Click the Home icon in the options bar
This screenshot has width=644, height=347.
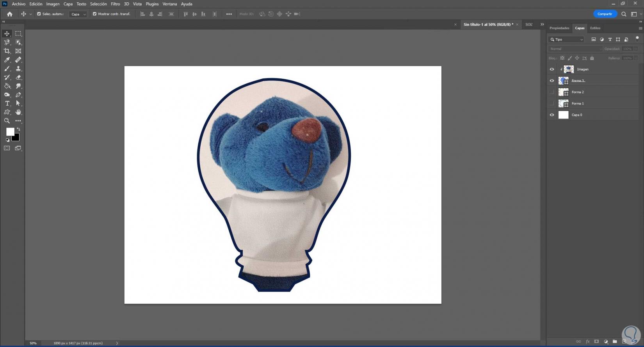tap(10, 14)
